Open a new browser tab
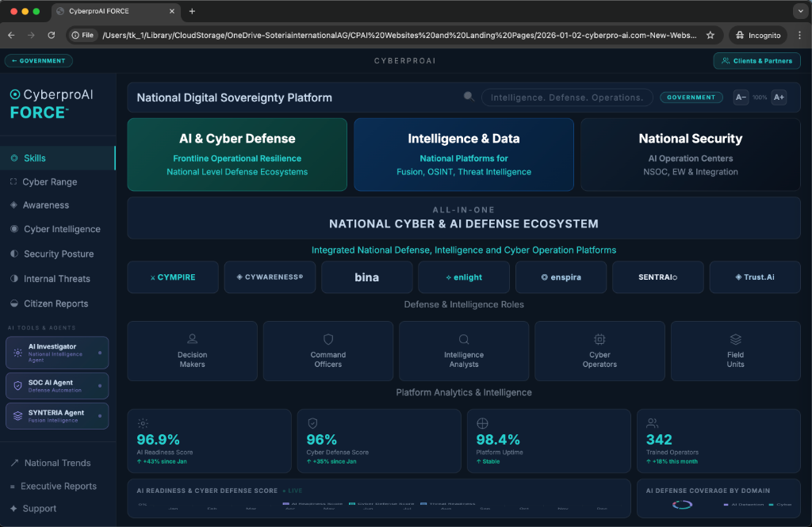Screen dimensions: 812x527 coord(192,11)
